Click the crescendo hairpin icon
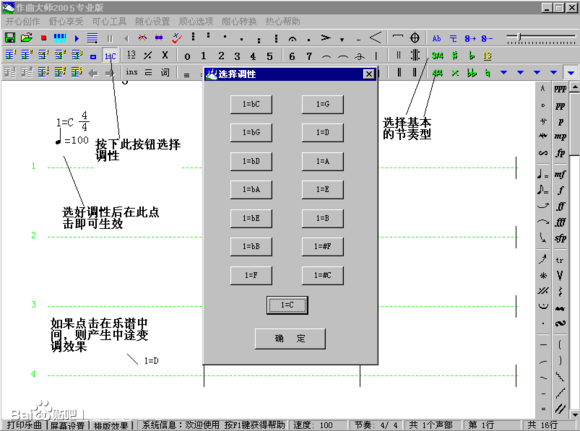This screenshot has height=431, width=580. point(375,37)
